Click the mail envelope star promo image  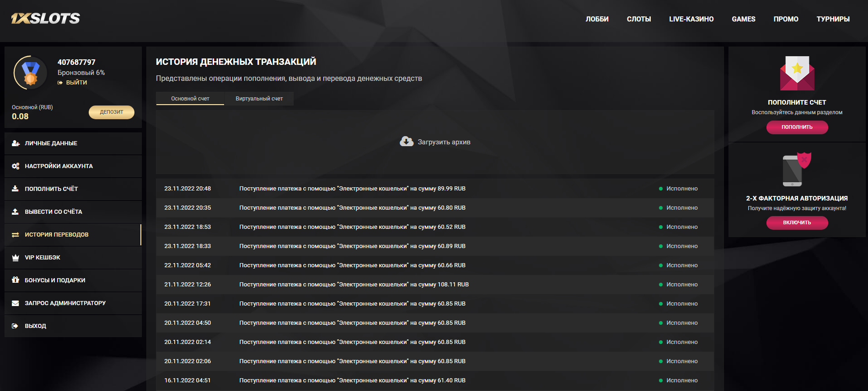pyautogui.click(x=797, y=73)
